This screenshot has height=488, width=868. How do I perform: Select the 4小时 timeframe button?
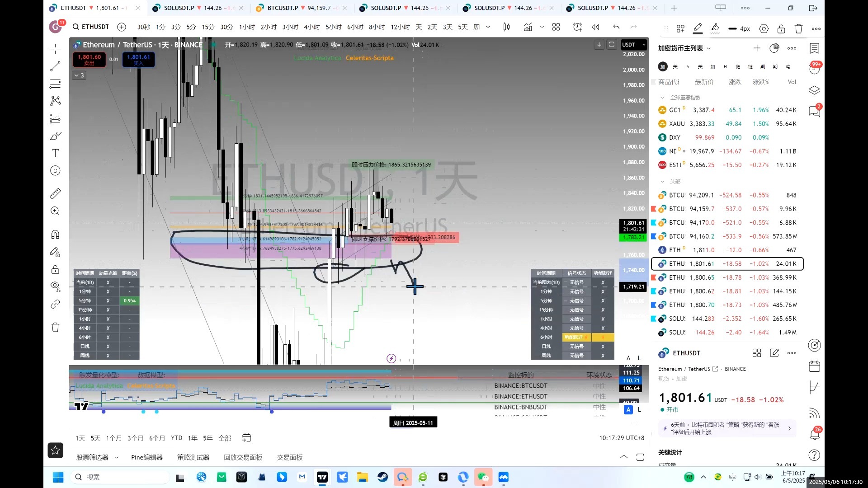[311, 27]
